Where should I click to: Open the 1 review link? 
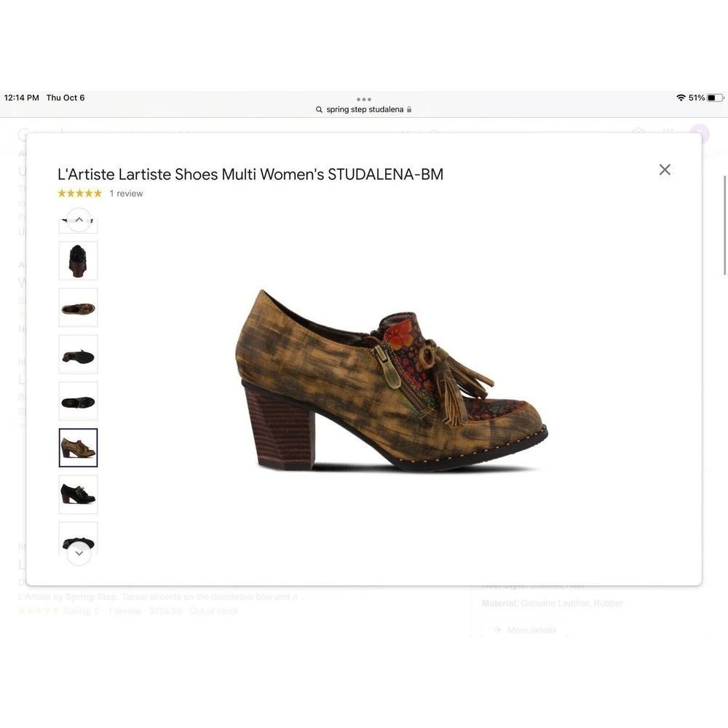point(126,192)
